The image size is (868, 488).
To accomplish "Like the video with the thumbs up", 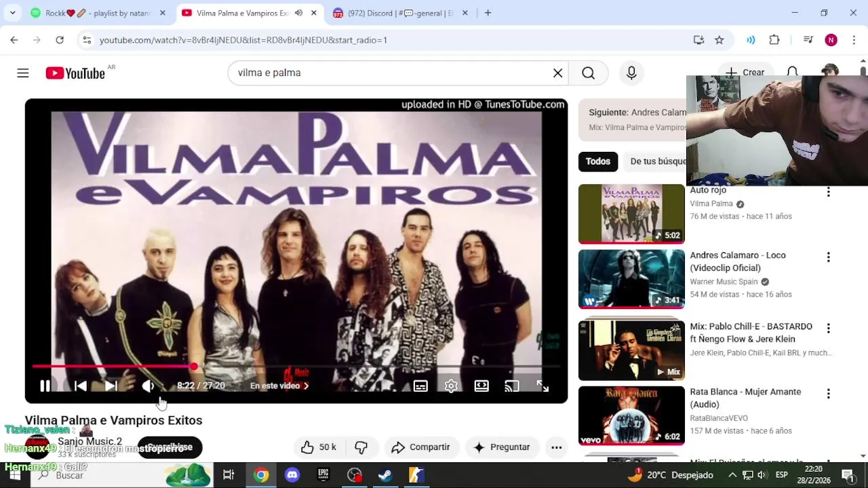I will 319,447.
